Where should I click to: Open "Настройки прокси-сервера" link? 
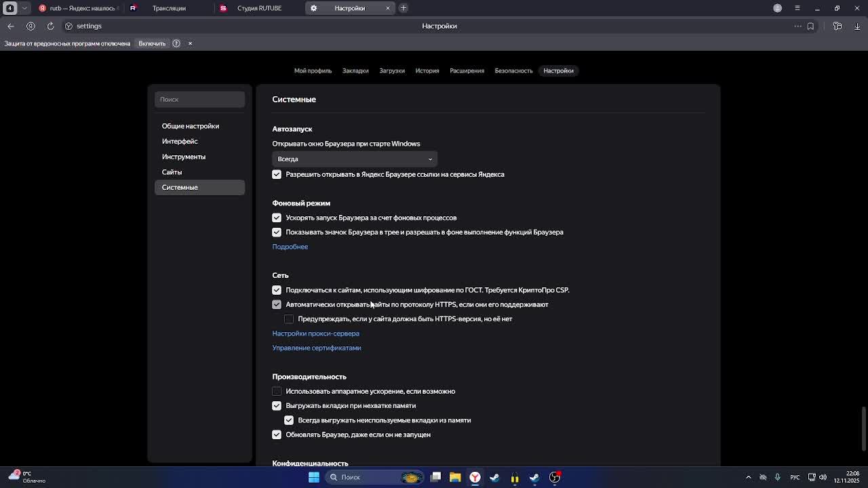point(315,333)
